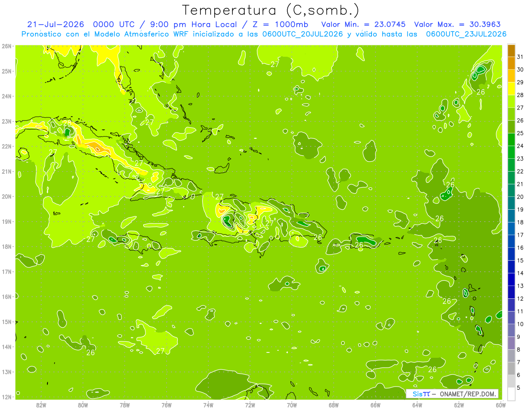
Task: Pick the purple swatch between 9 and 10
Action: (x=511, y=330)
